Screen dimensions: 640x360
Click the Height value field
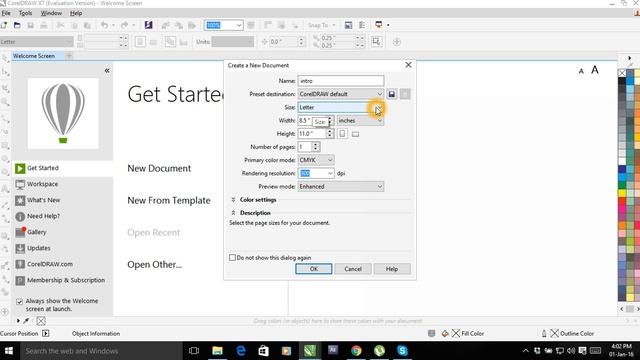[x=312, y=133]
